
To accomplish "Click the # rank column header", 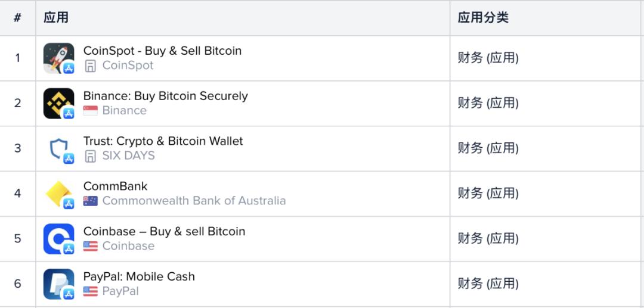I will 17,18.
